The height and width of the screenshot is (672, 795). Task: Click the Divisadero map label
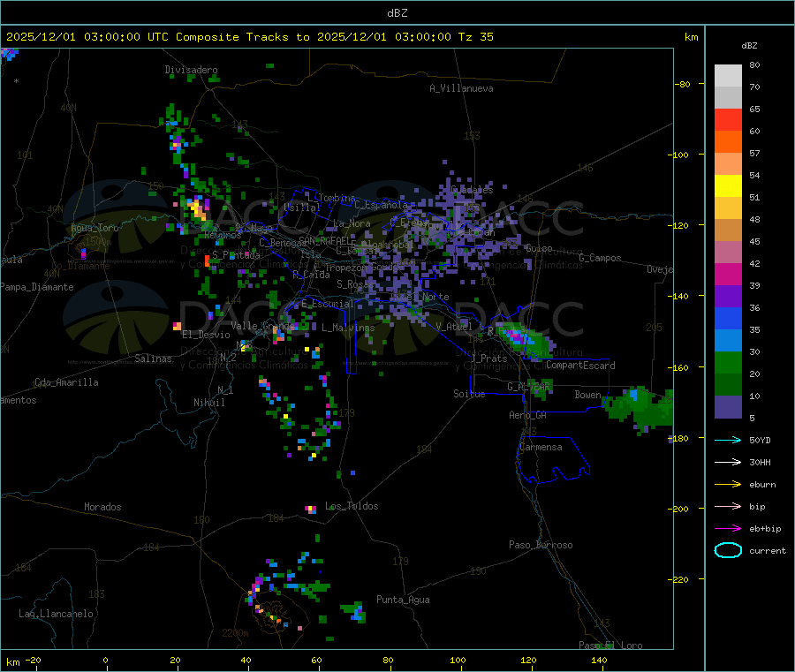[x=191, y=70]
